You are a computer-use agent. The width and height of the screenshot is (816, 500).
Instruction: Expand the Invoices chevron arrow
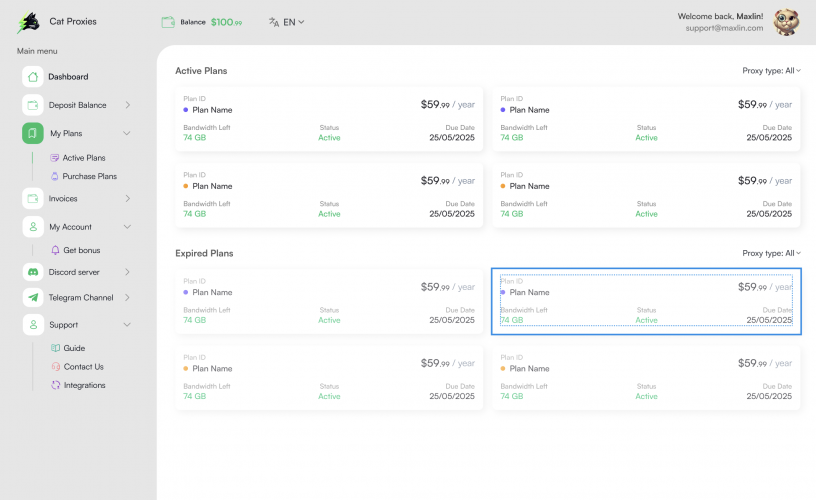[128, 198]
